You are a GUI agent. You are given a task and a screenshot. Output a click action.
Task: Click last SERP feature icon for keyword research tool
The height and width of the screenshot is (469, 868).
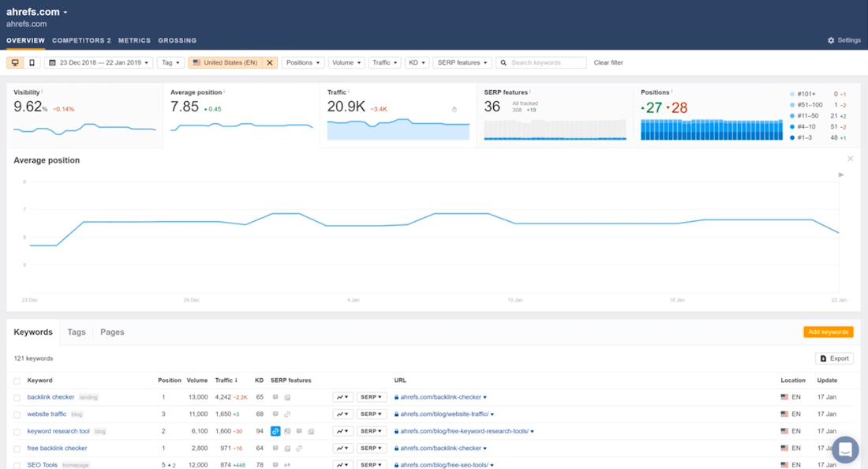[x=311, y=431]
